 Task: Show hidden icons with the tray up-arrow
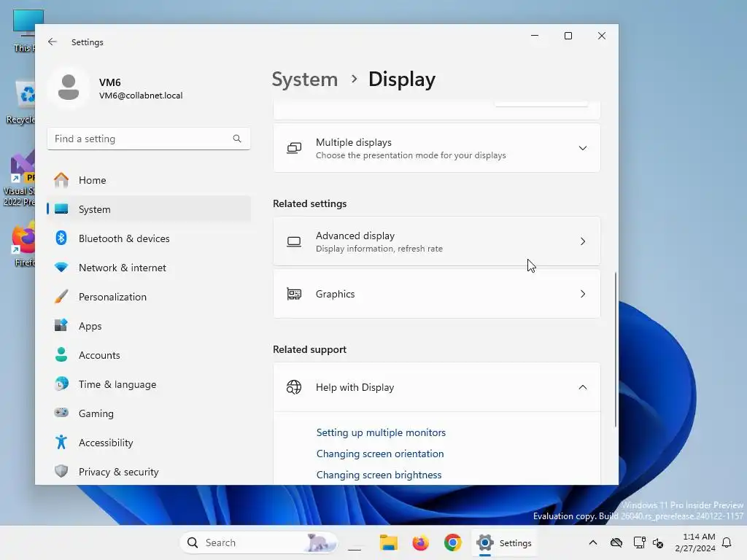[592, 542]
